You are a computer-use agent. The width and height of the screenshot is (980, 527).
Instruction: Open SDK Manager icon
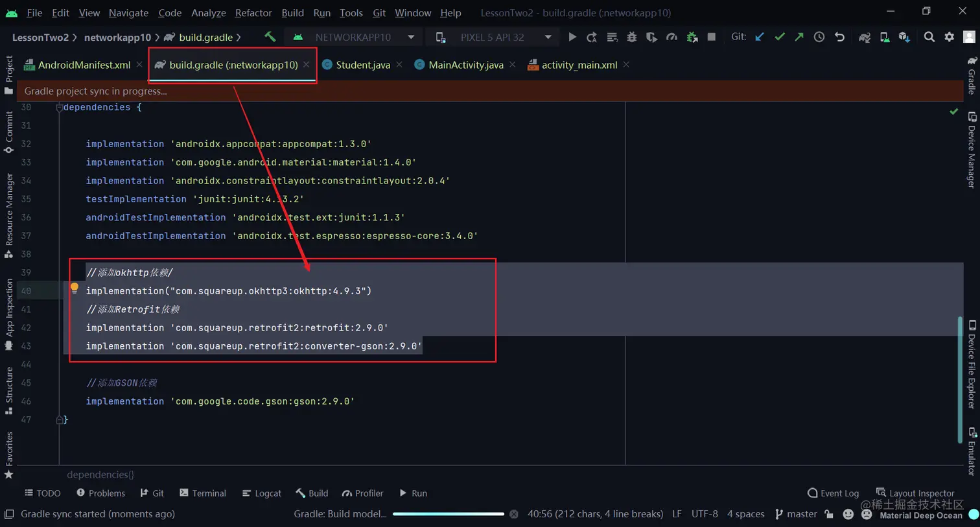pyautogui.click(x=904, y=38)
